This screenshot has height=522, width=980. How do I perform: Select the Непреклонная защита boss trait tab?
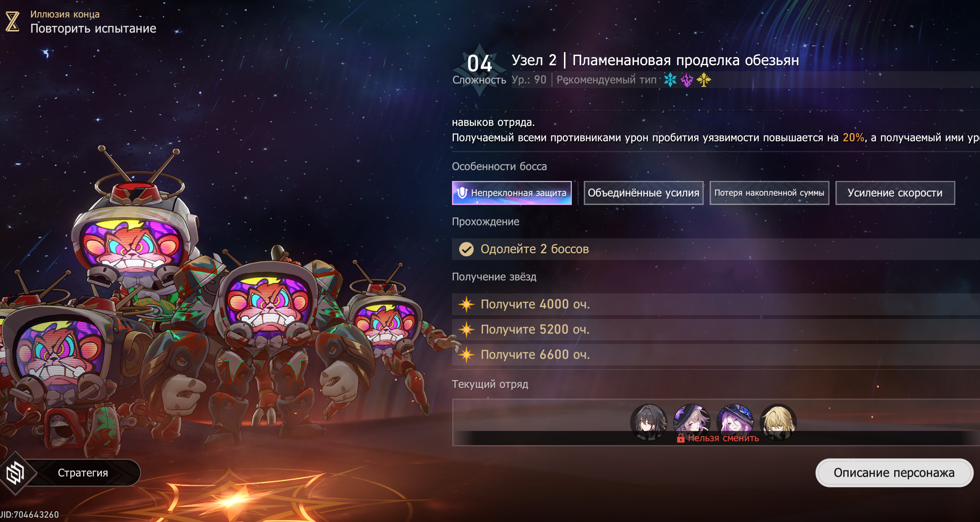(512, 193)
